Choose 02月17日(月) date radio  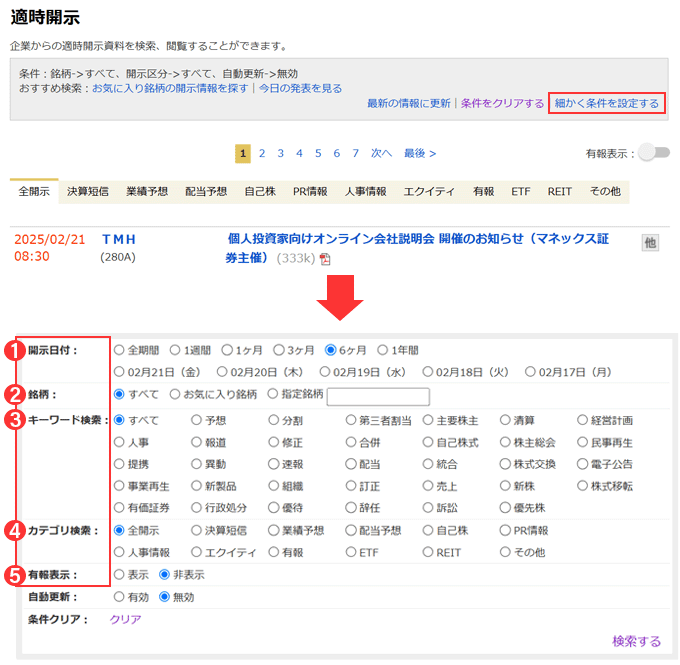point(530,372)
